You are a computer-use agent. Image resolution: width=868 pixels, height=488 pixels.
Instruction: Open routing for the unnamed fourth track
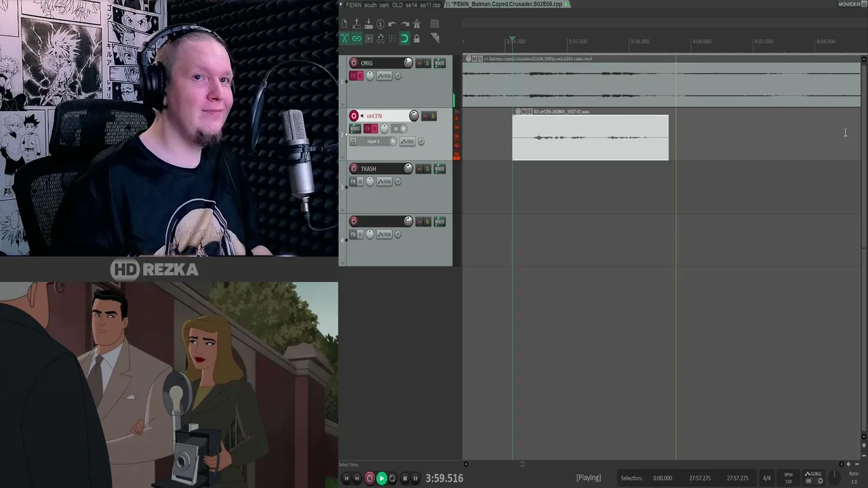coord(439,222)
